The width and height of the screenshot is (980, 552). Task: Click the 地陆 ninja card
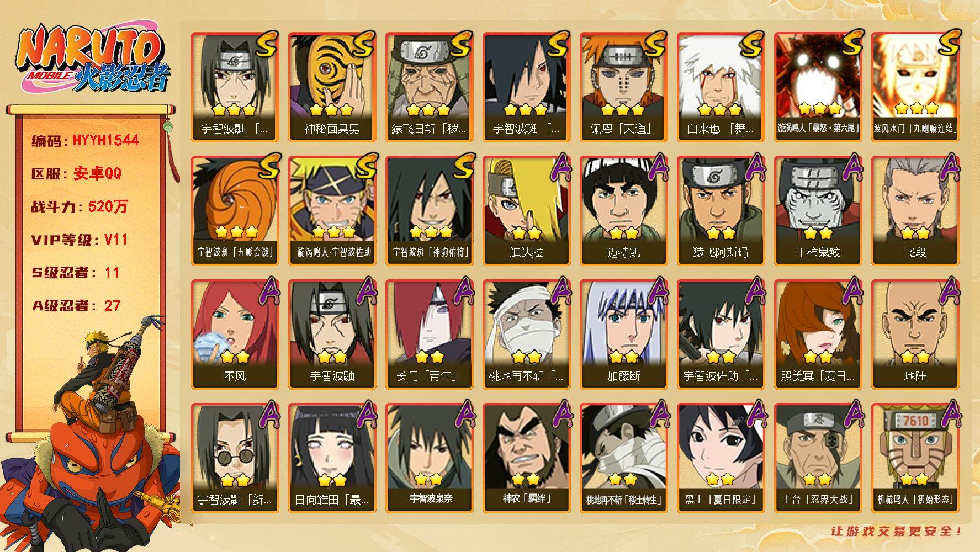[915, 334]
